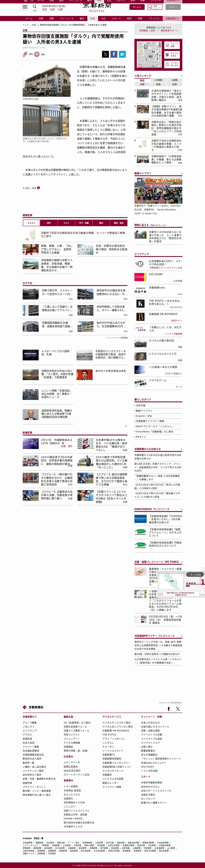Select 現在 ranking tab
The width and height of the screenshot is (205, 868).
tap(142, 80)
